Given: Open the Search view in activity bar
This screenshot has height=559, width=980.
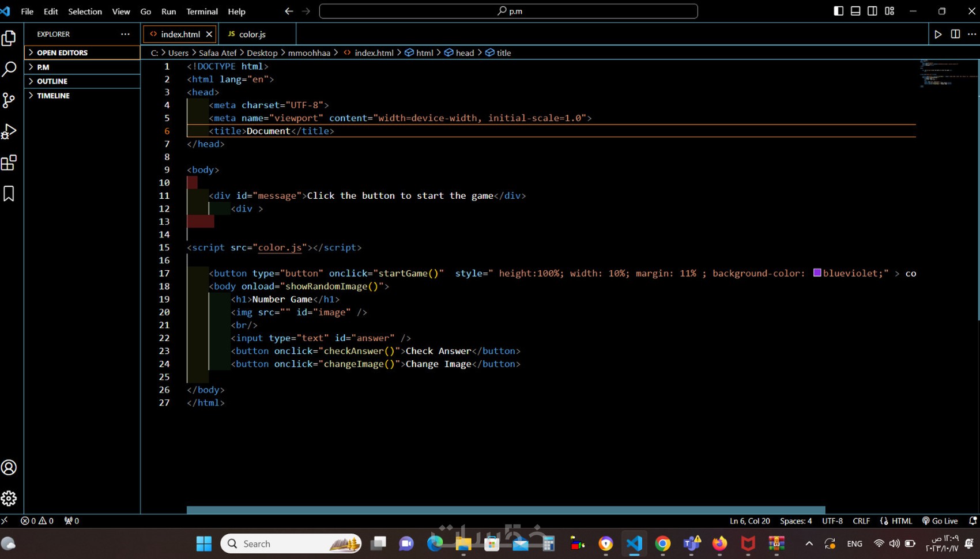Looking at the screenshot, I should 9,69.
